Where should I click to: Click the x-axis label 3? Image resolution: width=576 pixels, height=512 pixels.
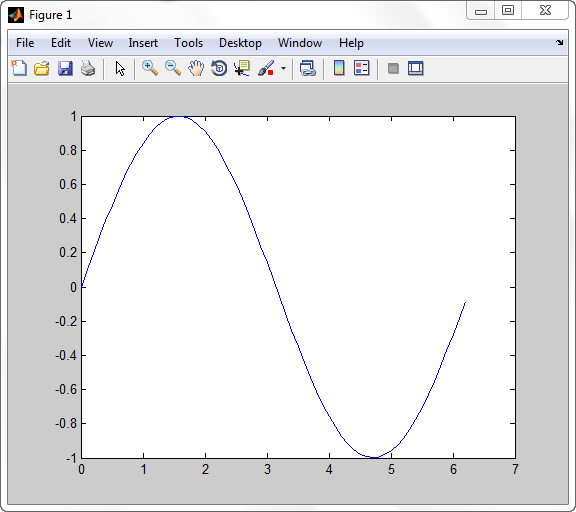(267, 469)
